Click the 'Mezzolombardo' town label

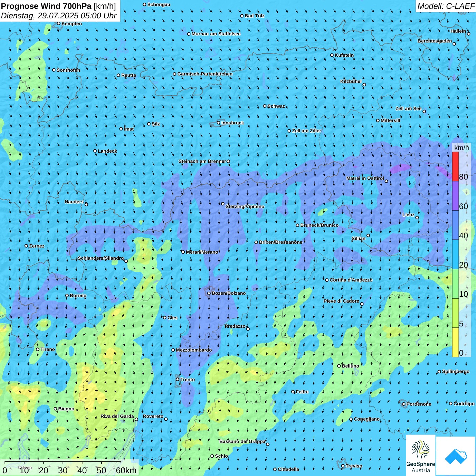[194, 350]
